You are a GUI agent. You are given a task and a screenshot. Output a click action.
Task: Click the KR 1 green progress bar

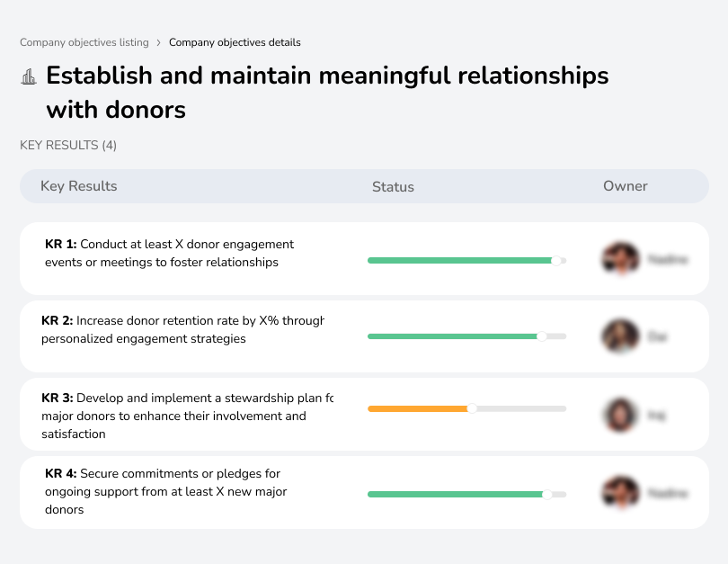463,260
